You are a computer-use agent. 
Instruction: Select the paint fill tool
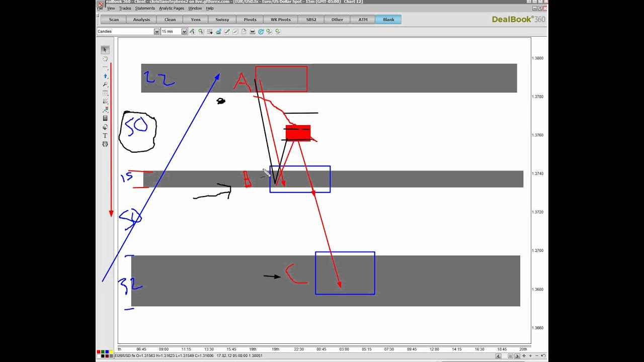coord(105,127)
